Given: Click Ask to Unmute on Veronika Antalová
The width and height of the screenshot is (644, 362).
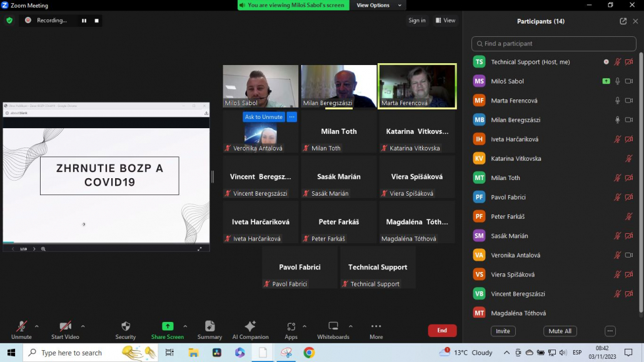Looking at the screenshot, I should [264, 117].
